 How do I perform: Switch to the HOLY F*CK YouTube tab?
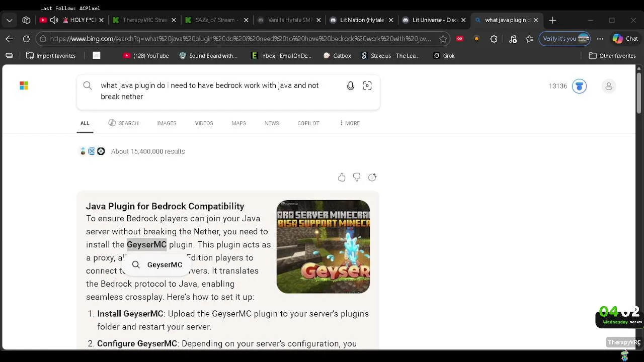(71, 20)
